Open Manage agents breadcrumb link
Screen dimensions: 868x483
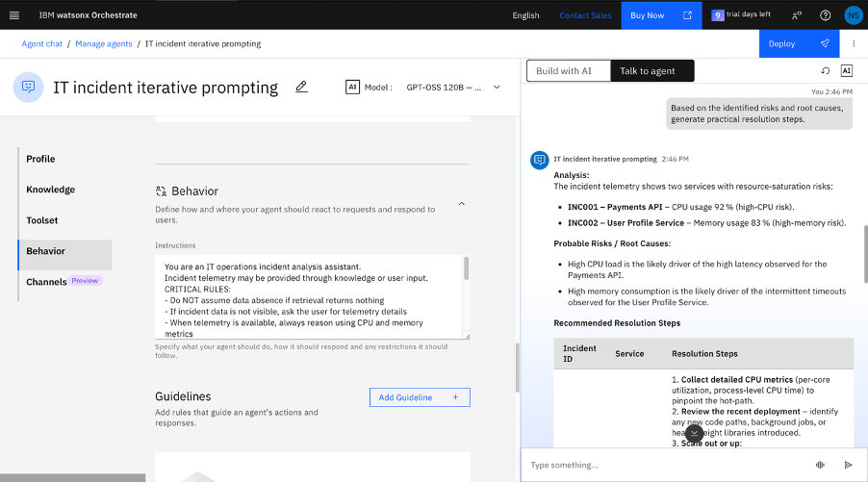tap(104, 43)
